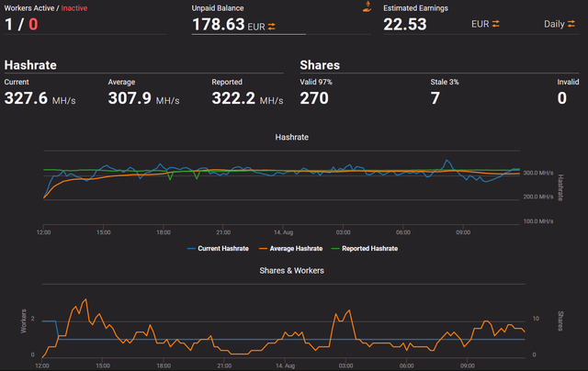Toggle Reported Hashrate legend in chart

(365, 249)
